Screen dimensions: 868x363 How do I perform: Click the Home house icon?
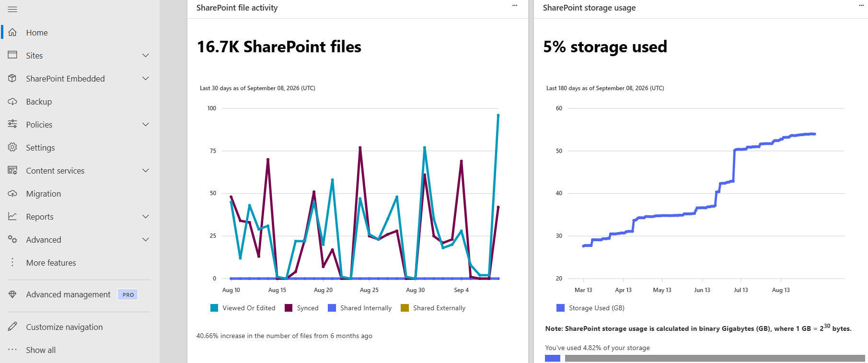tap(12, 32)
